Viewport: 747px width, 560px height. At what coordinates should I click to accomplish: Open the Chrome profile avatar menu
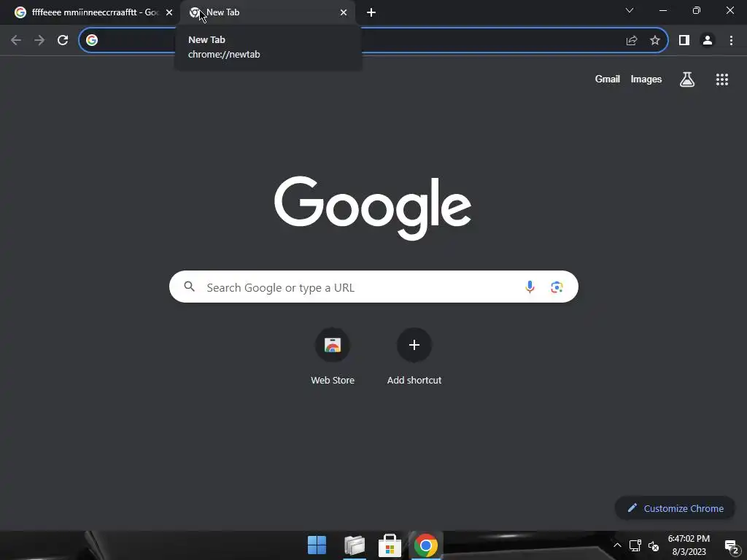coord(708,41)
